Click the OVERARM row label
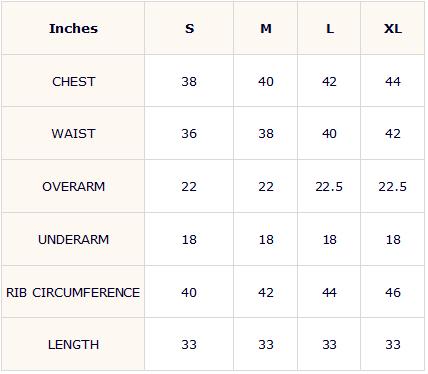 point(73,187)
